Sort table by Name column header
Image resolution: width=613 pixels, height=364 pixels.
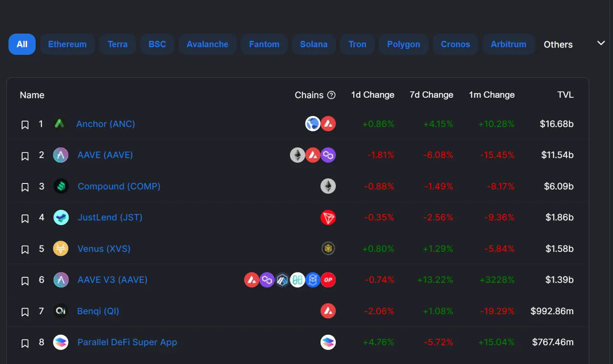[x=32, y=95]
